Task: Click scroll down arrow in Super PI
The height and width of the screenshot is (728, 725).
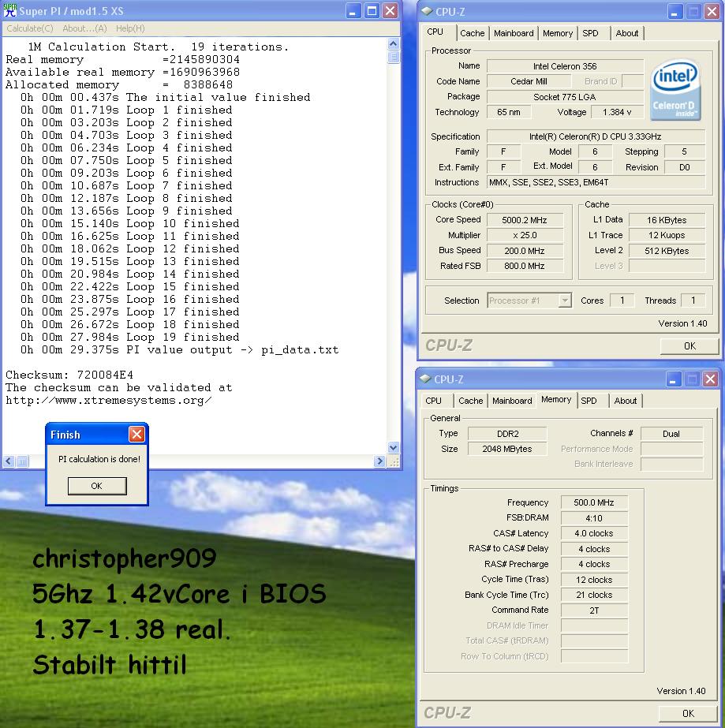Action: (x=394, y=447)
